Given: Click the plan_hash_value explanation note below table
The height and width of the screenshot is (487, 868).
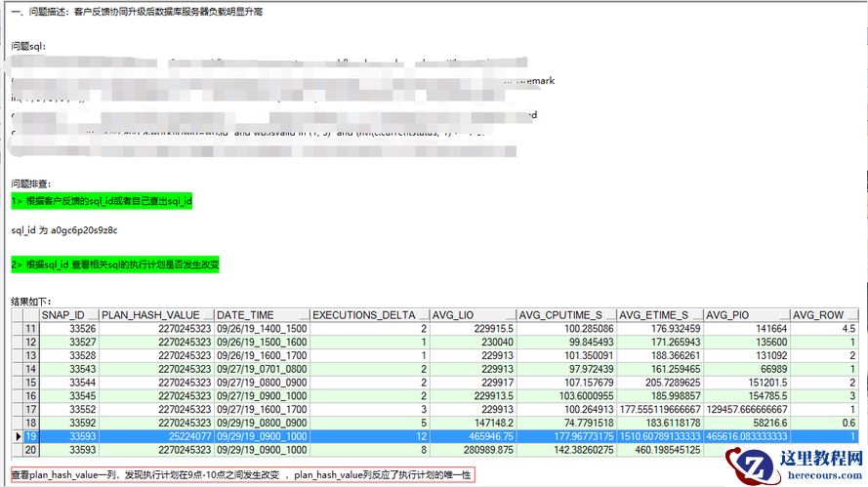Looking at the screenshot, I should point(242,474).
